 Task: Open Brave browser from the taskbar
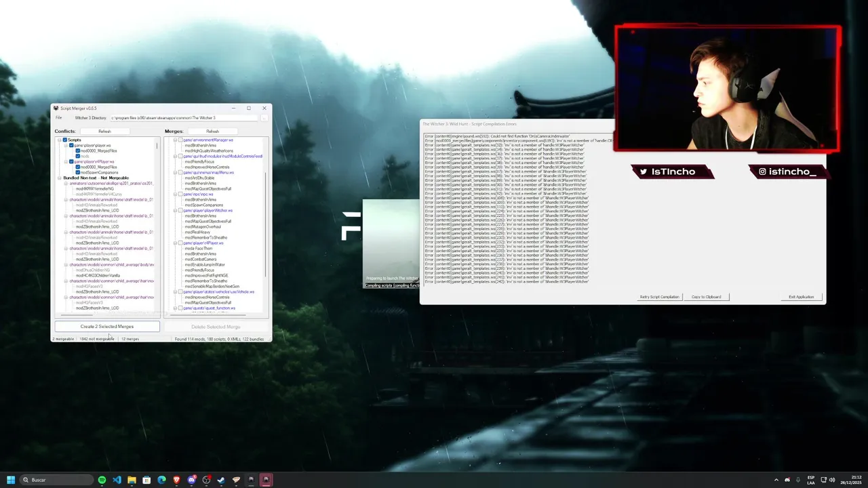176,480
